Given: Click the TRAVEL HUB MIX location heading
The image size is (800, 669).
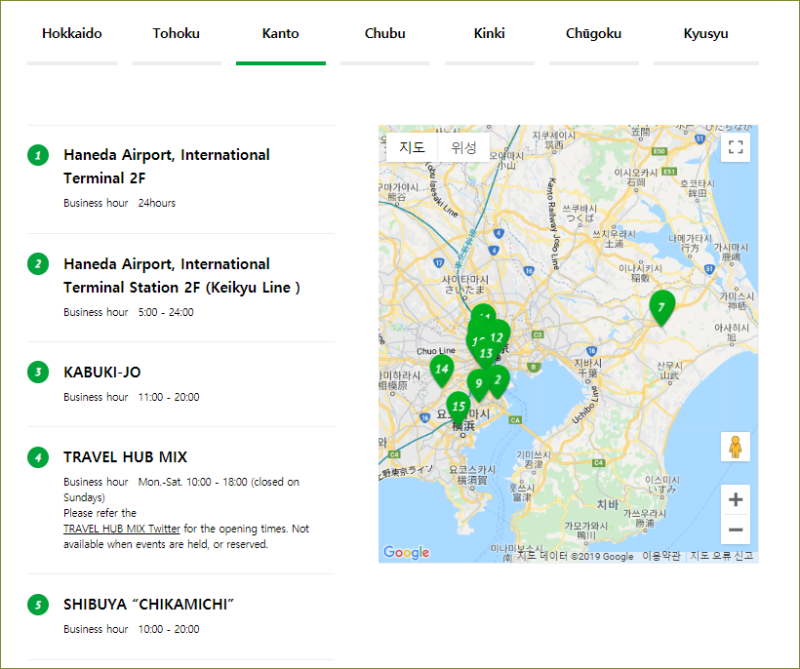Looking at the screenshot, I should 126,457.
